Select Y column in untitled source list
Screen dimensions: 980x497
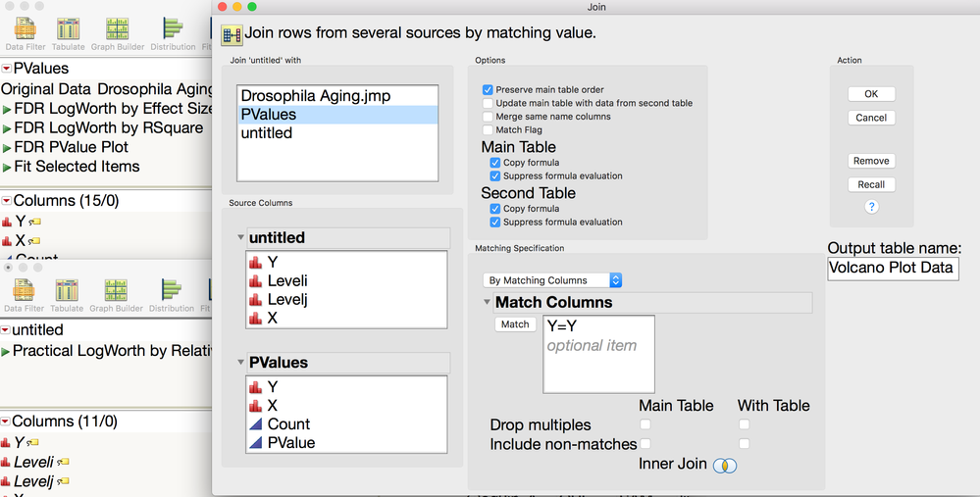pyautogui.click(x=347, y=263)
